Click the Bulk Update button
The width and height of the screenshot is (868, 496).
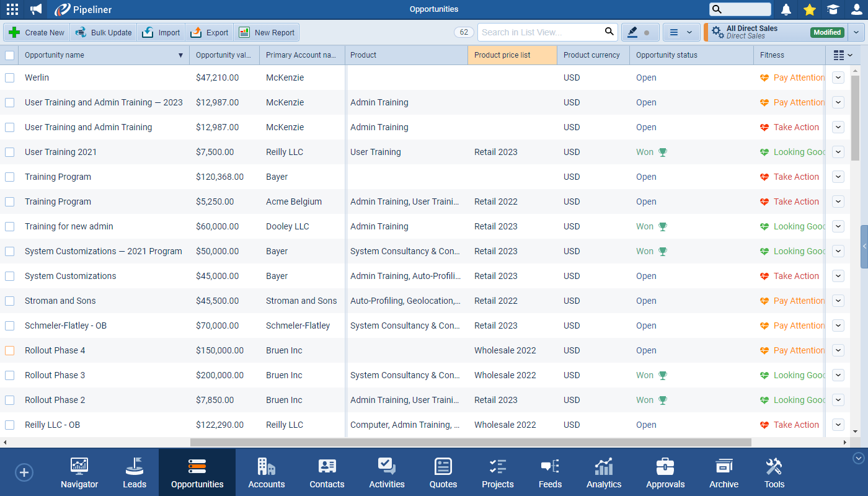click(x=104, y=32)
